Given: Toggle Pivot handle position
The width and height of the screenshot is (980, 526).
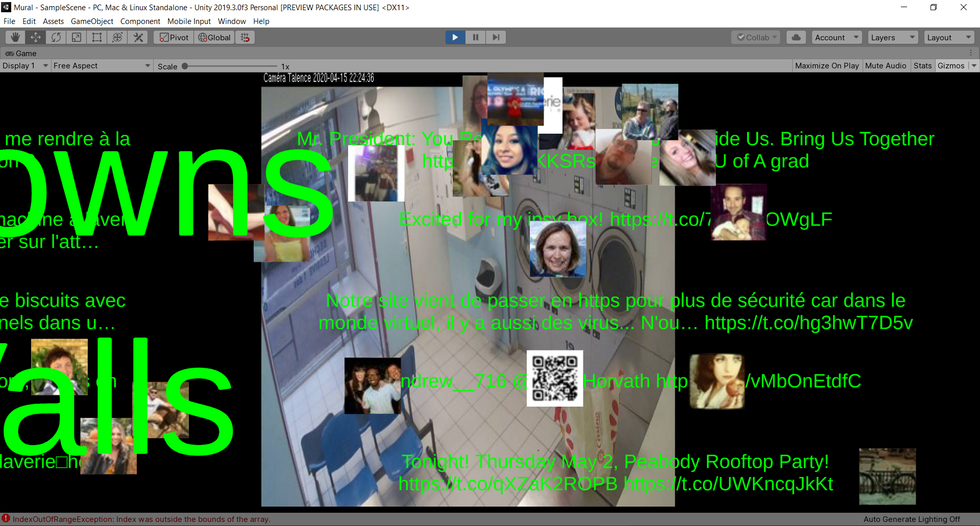Looking at the screenshot, I should point(174,37).
